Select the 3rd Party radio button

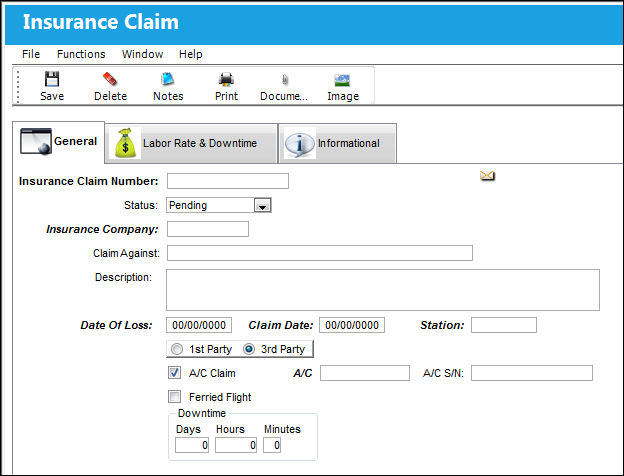[249, 349]
